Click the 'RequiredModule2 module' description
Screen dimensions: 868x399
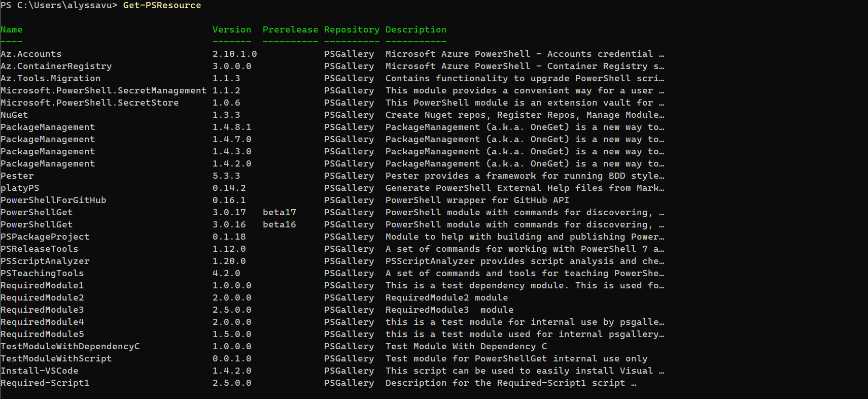click(446, 297)
